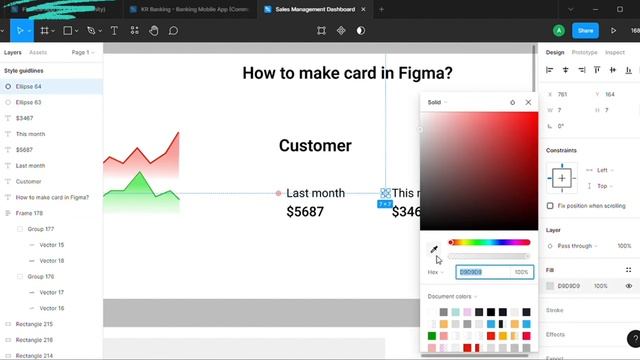Click the hue slider bar

pyautogui.click(x=489, y=242)
